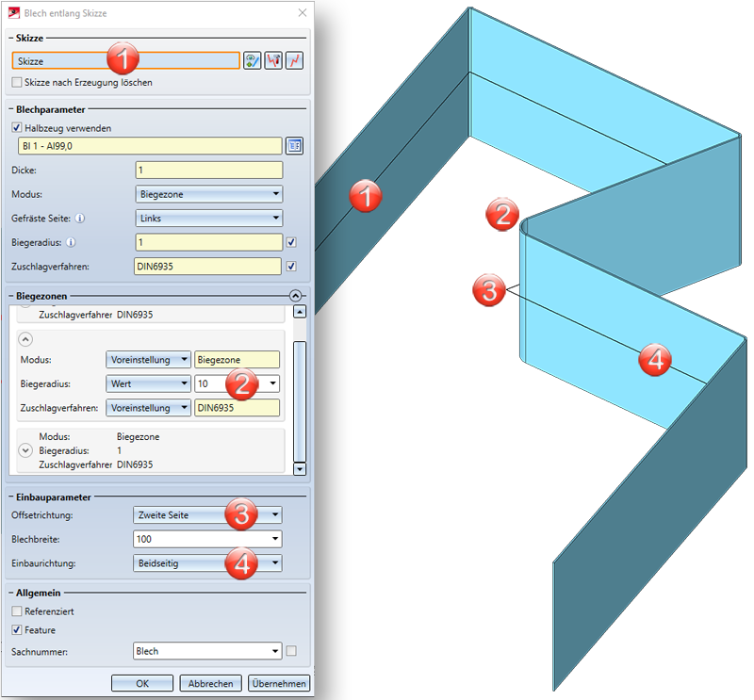Click the Biegezonen list scrollbar thumb

(x=300, y=401)
